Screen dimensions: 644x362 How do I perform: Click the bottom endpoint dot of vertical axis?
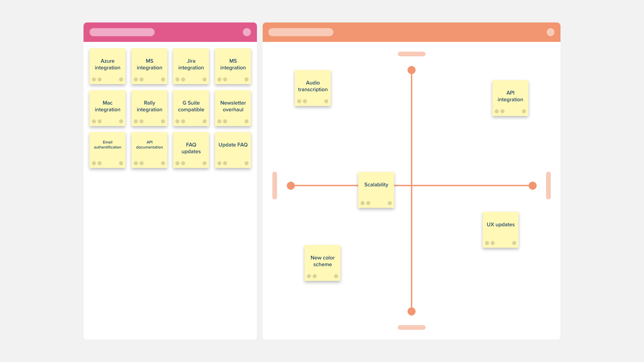click(x=412, y=311)
